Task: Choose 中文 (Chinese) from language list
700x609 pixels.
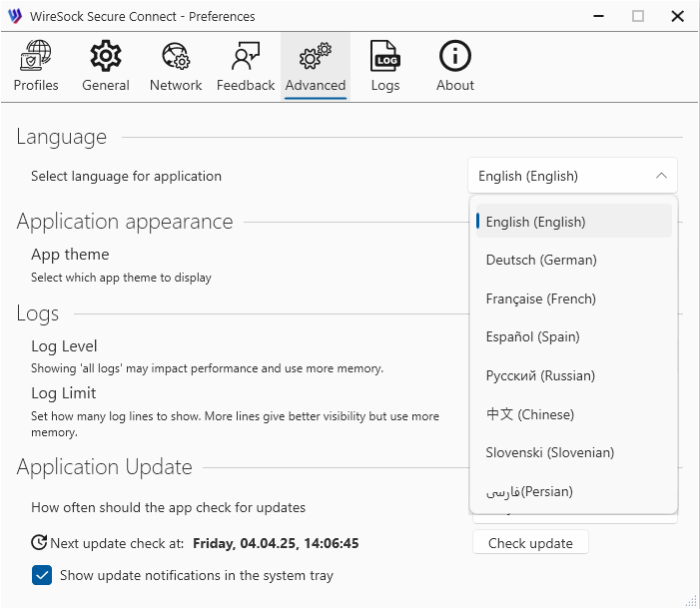Action: (573, 414)
